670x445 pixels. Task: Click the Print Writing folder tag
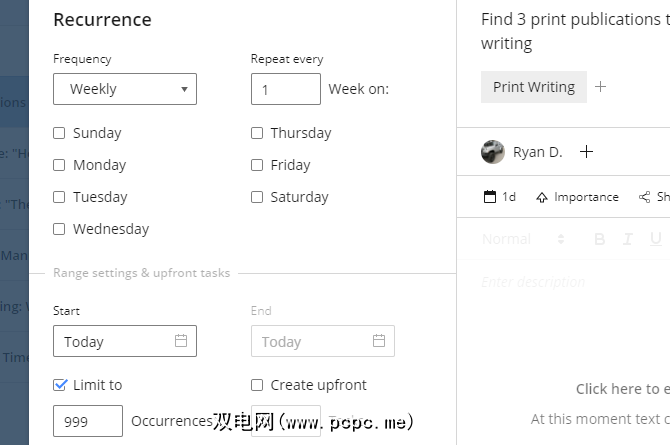534,87
